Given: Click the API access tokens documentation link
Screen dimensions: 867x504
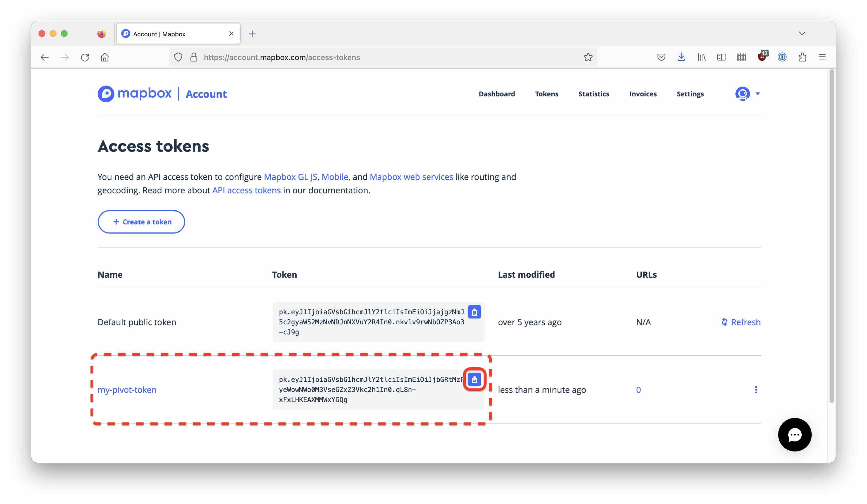Looking at the screenshot, I should (246, 191).
